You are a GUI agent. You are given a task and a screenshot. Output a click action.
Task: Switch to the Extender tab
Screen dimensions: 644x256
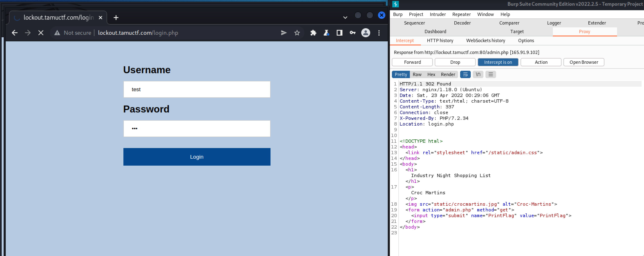[x=597, y=23]
